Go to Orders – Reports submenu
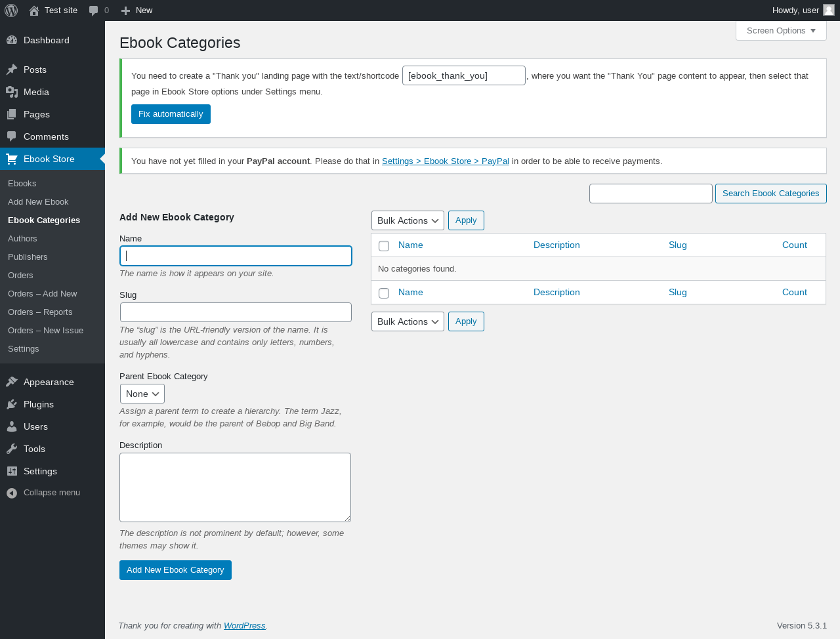Viewport: 840px width, 639px height. [x=40, y=312]
